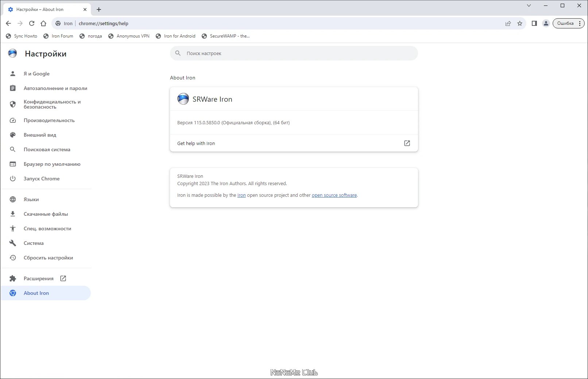Viewport: 588px width, 379px height.
Task: Open Языки settings
Action: [46, 199]
